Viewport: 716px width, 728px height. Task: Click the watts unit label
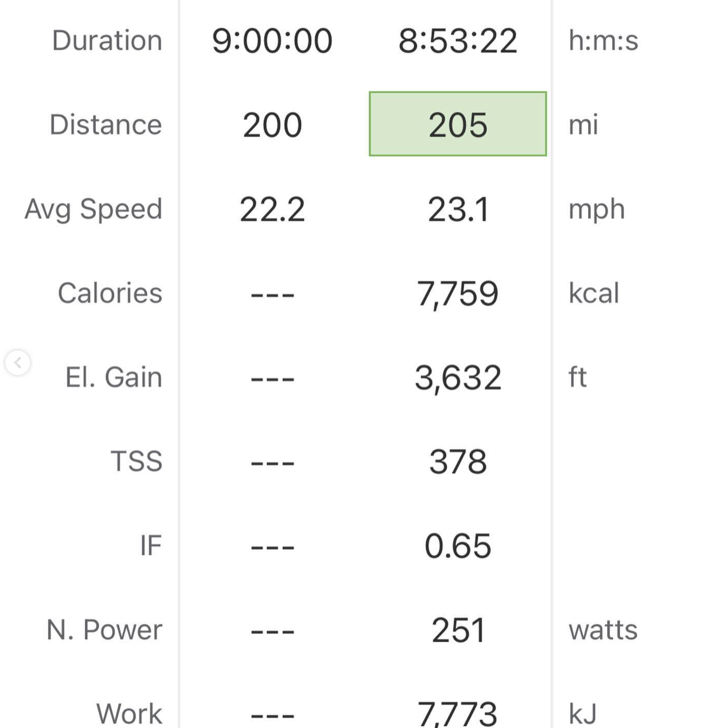pos(603,630)
